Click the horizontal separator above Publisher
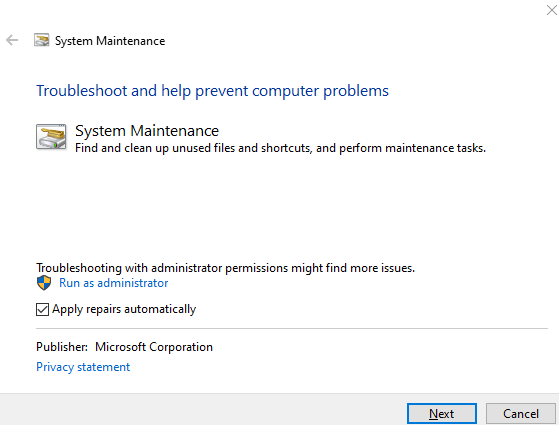 click(x=292, y=328)
